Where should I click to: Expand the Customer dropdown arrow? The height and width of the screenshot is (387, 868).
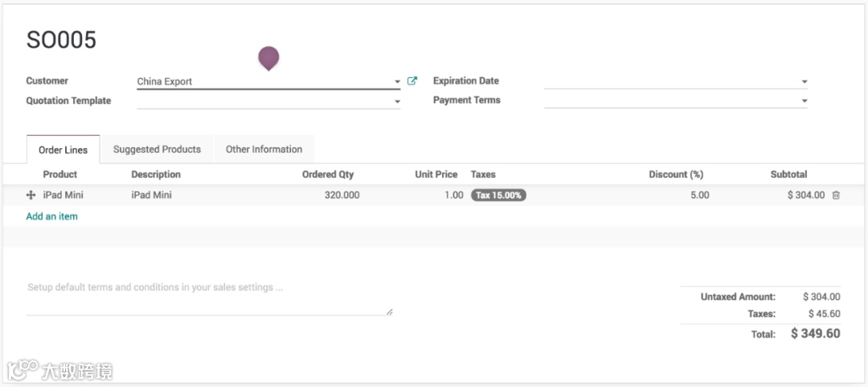[397, 82]
